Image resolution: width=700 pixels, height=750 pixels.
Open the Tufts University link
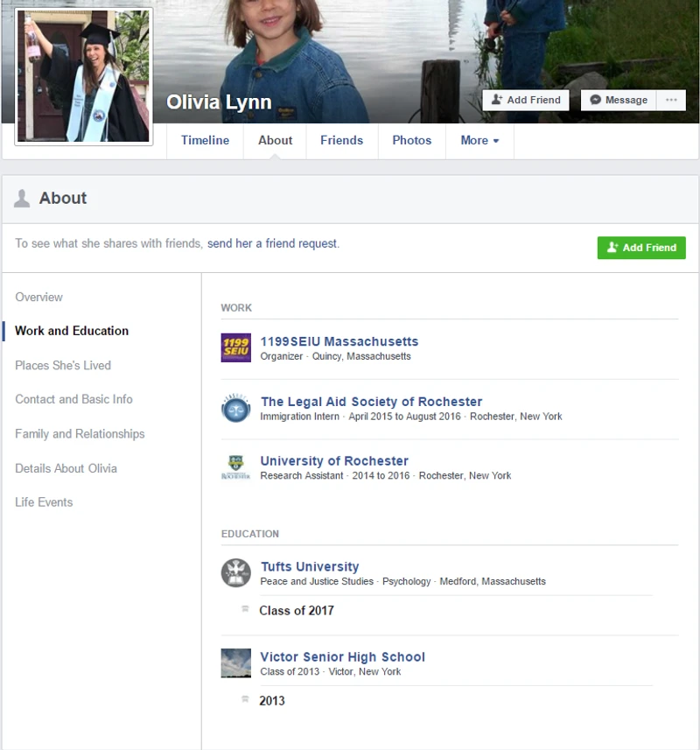tap(310, 567)
